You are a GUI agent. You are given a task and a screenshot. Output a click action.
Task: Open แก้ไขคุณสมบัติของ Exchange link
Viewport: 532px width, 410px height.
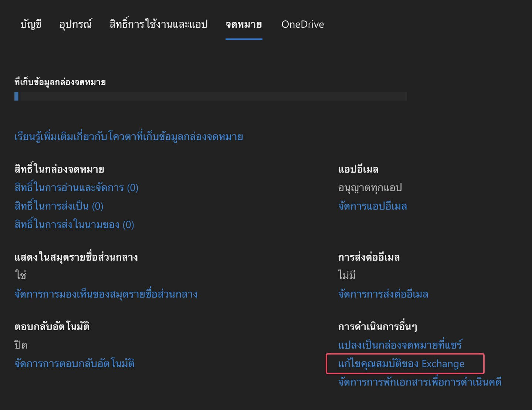[x=401, y=364]
